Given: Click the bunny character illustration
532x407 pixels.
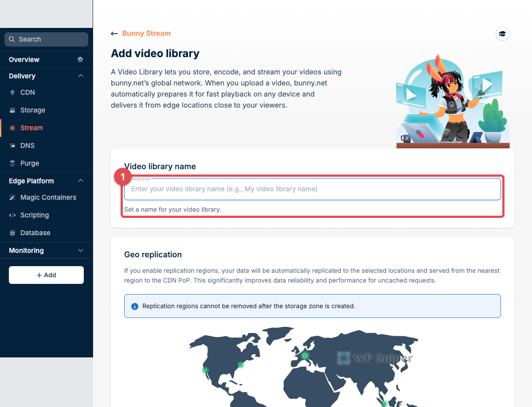Looking at the screenshot, I should (x=452, y=101).
